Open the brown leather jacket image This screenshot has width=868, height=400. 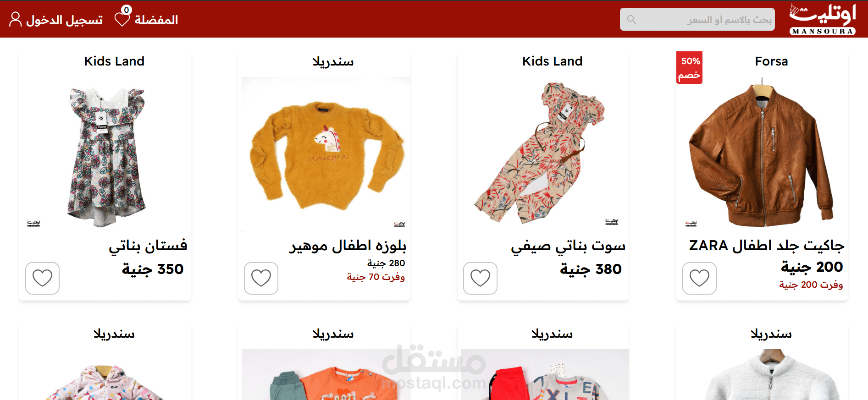pos(762,153)
